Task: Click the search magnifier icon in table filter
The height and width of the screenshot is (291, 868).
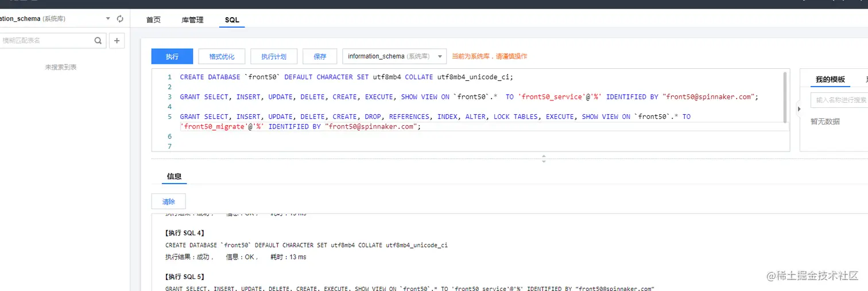Action: click(98, 41)
